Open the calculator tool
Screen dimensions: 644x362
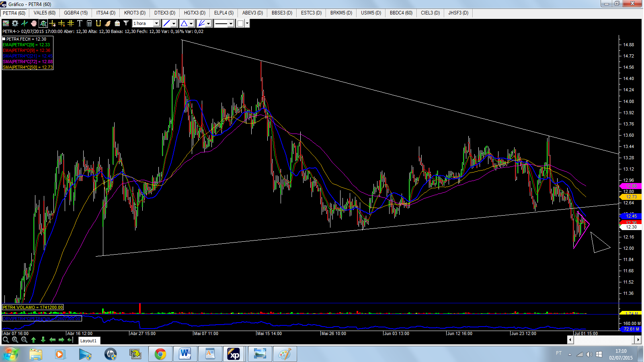89,23
